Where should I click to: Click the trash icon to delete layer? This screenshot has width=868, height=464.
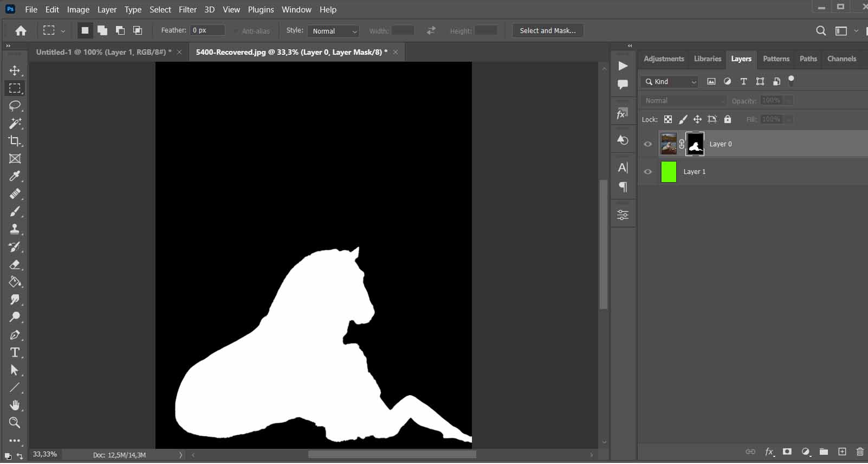[x=860, y=452]
